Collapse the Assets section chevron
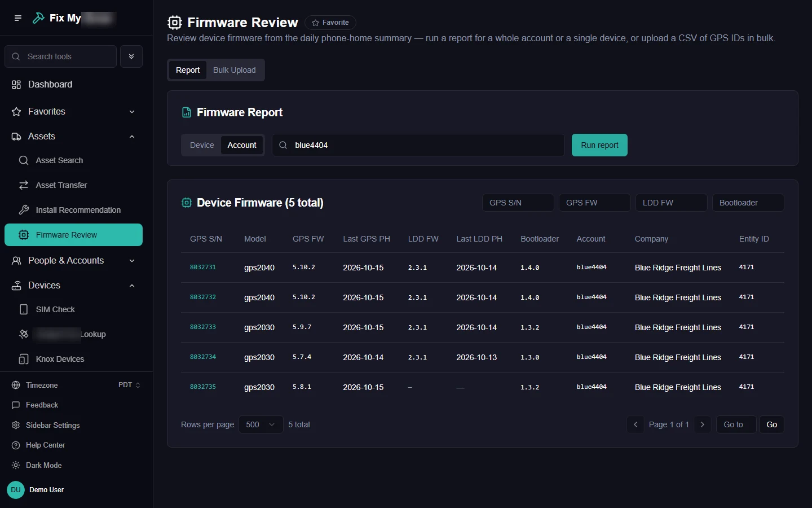 click(x=132, y=137)
